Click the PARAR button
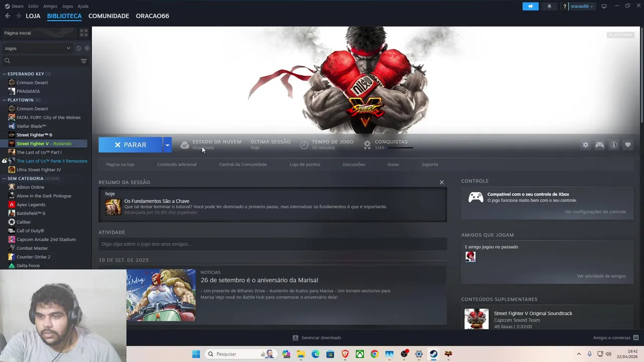 point(130,145)
